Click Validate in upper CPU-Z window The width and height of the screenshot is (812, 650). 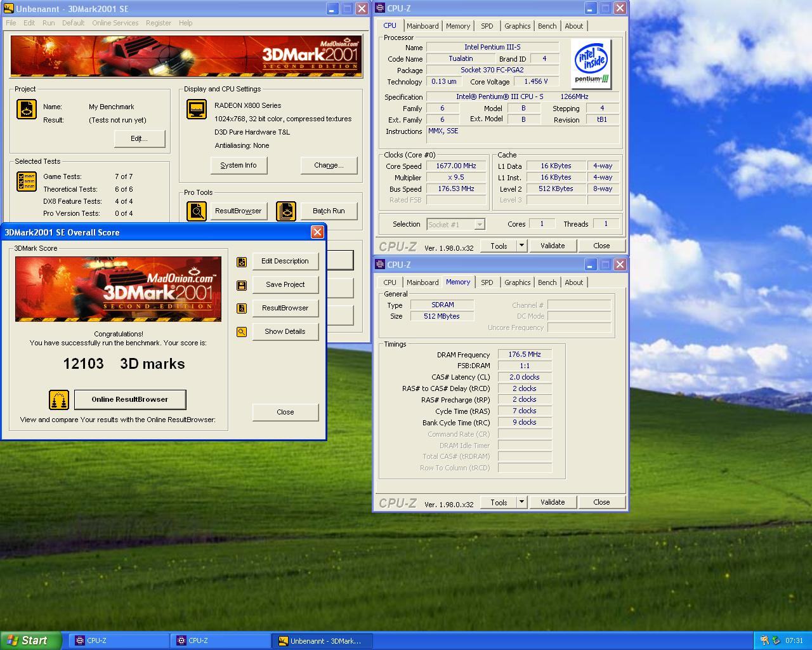click(553, 246)
